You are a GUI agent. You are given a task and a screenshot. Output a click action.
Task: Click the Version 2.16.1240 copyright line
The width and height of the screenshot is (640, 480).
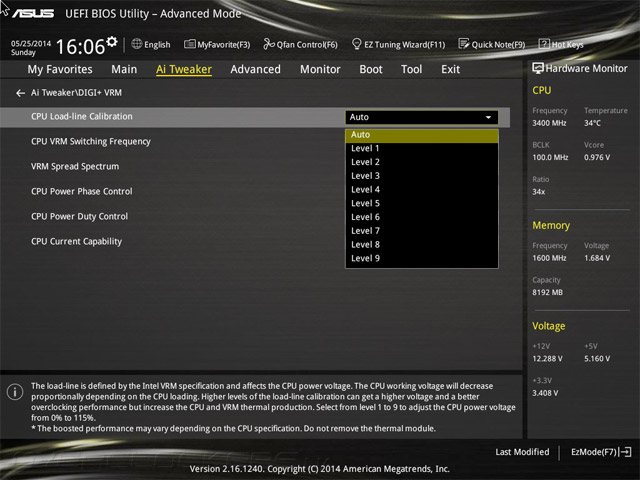coord(320,469)
